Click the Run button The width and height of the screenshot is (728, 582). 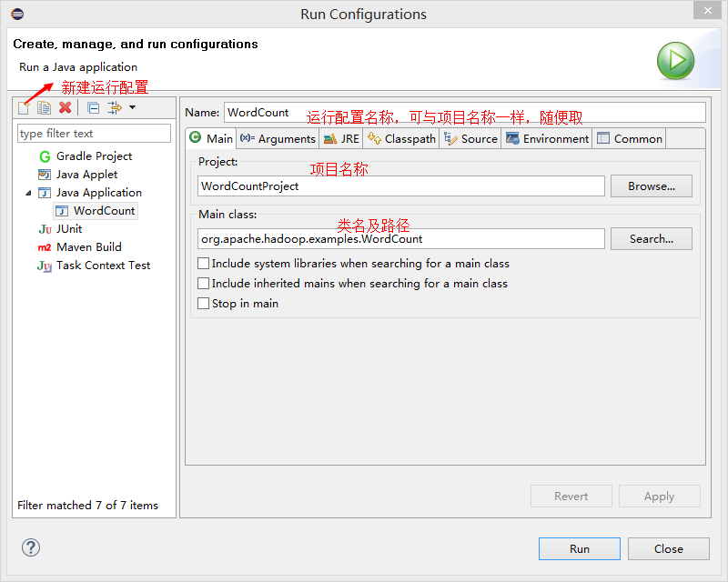tap(580, 549)
